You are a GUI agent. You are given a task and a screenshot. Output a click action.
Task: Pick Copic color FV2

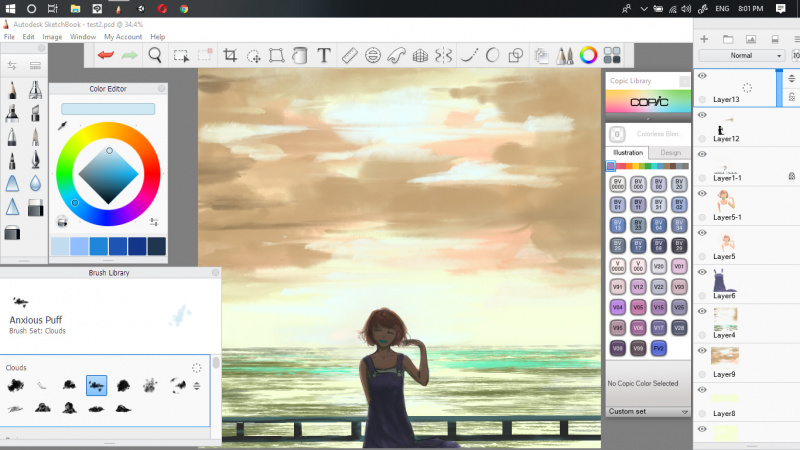659,348
